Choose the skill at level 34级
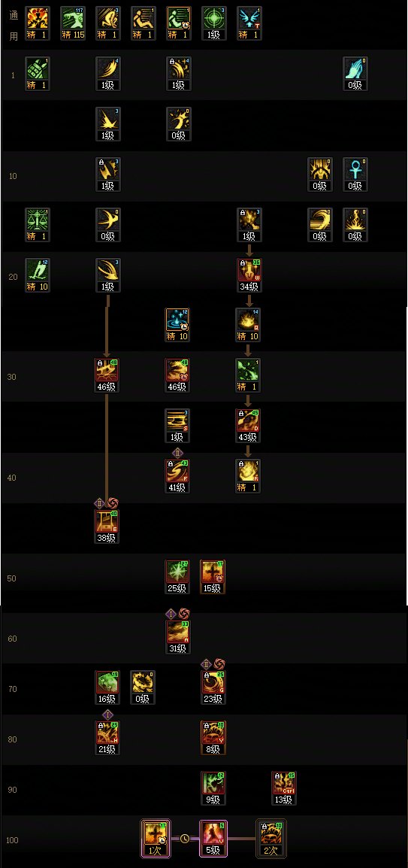408x868 pixels. pos(249,276)
